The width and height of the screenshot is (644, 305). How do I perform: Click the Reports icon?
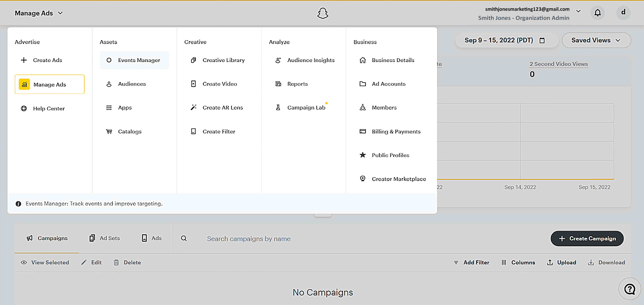tap(278, 84)
